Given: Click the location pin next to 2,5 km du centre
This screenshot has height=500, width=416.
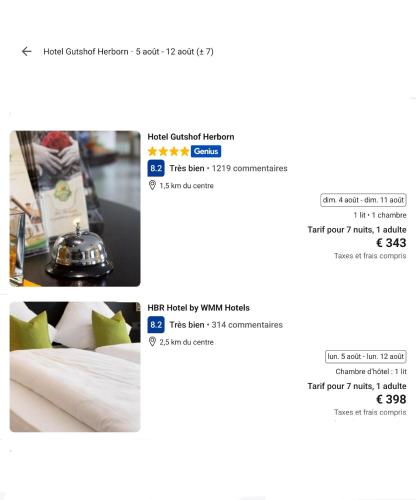Looking at the screenshot, I should (152, 342).
